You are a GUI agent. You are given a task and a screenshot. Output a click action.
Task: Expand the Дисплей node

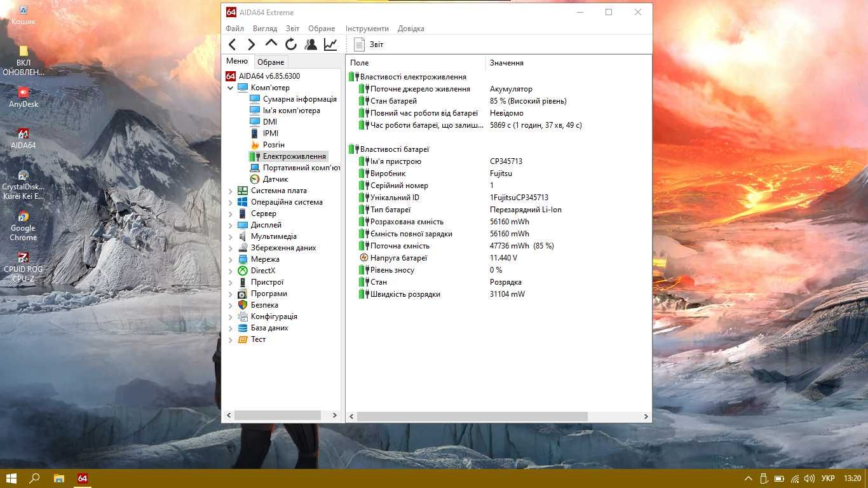click(231, 225)
